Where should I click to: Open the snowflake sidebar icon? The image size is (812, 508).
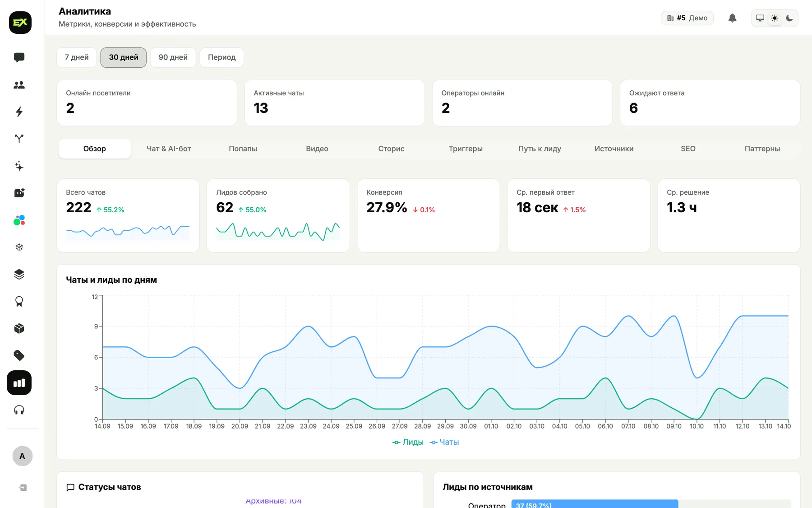(x=19, y=247)
